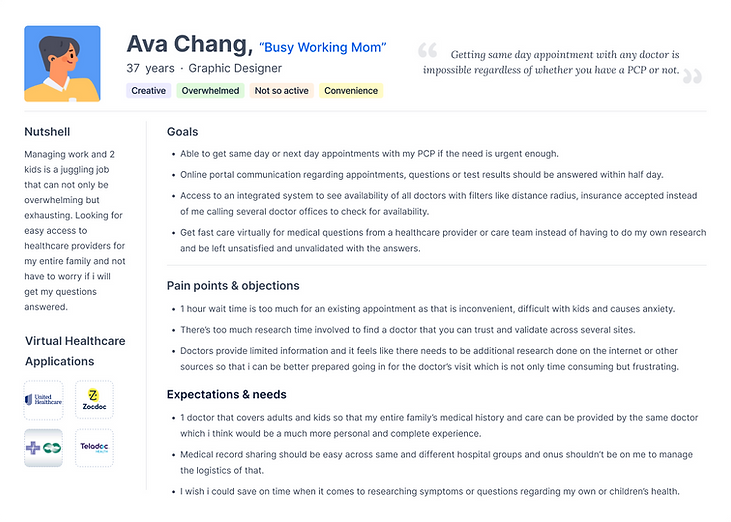
Task: Select the United Healthcare app icon
Action: pyautogui.click(x=43, y=400)
